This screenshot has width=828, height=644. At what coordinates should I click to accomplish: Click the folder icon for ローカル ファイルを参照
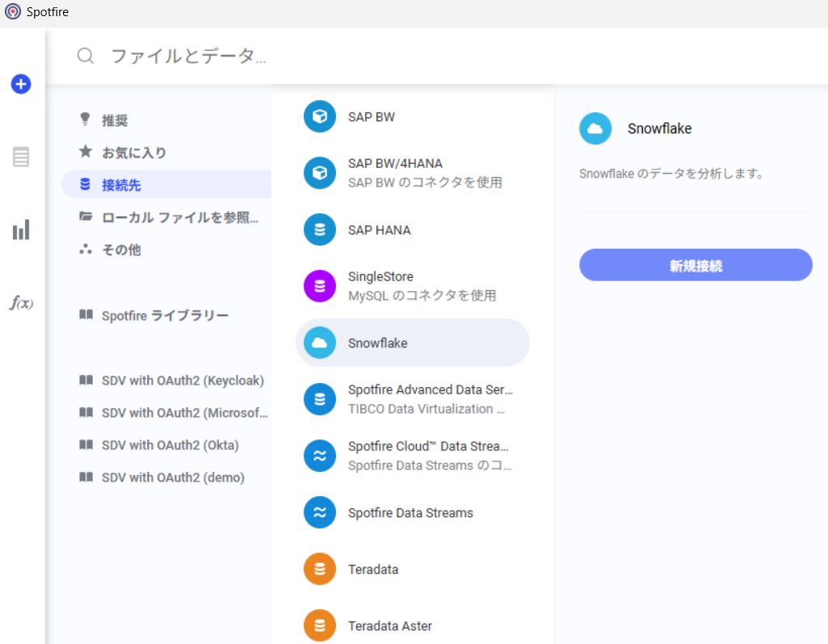coord(86,217)
